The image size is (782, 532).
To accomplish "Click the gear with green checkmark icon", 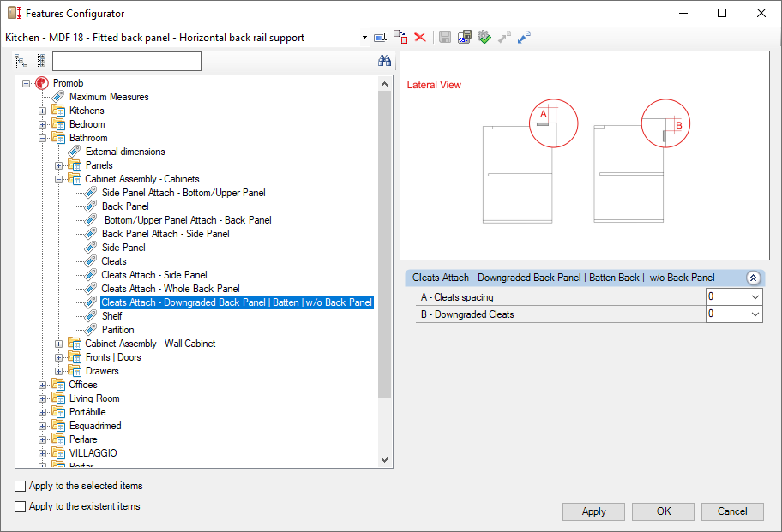I will (x=484, y=37).
